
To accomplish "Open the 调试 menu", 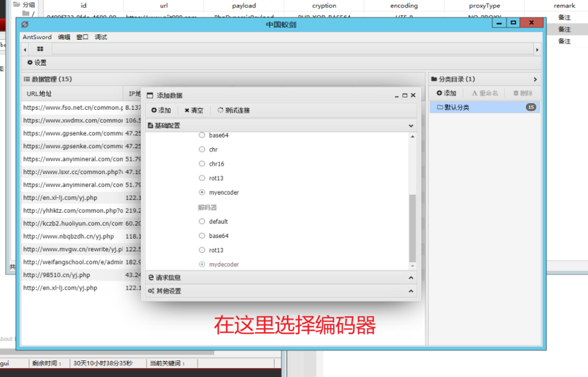I will (x=100, y=37).
